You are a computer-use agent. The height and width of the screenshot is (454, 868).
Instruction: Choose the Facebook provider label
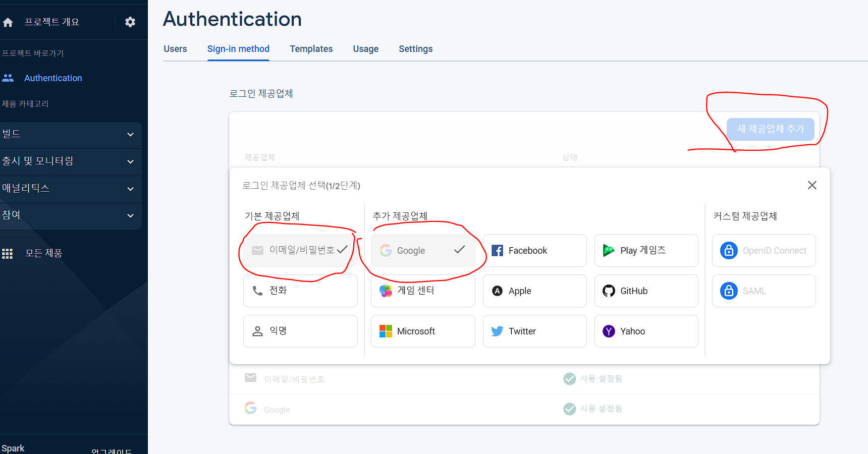point(527,251)
